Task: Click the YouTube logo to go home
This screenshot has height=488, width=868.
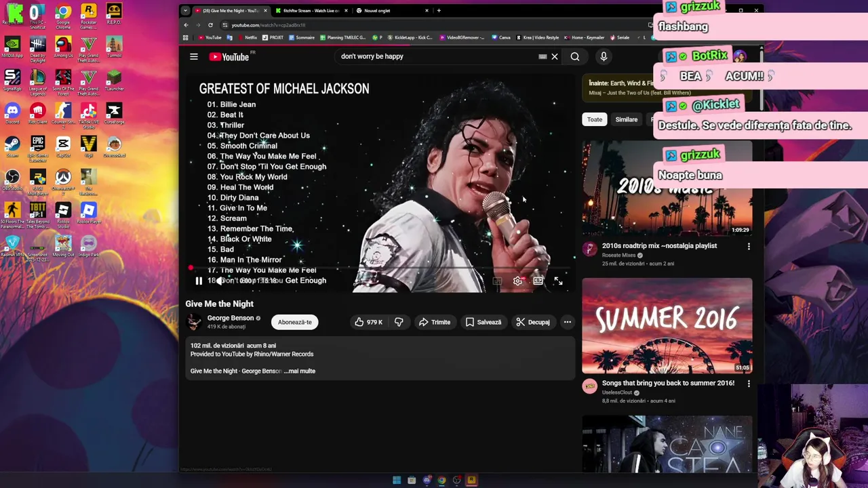Action: coord(229,57)
